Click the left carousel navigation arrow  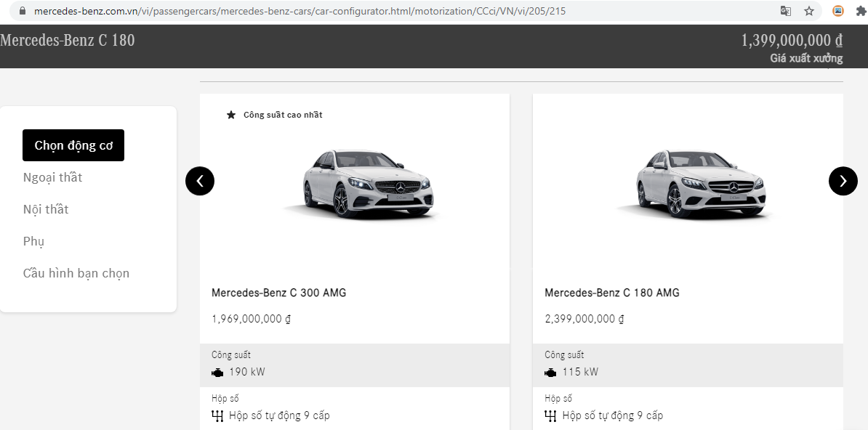(x=200, y=181)
